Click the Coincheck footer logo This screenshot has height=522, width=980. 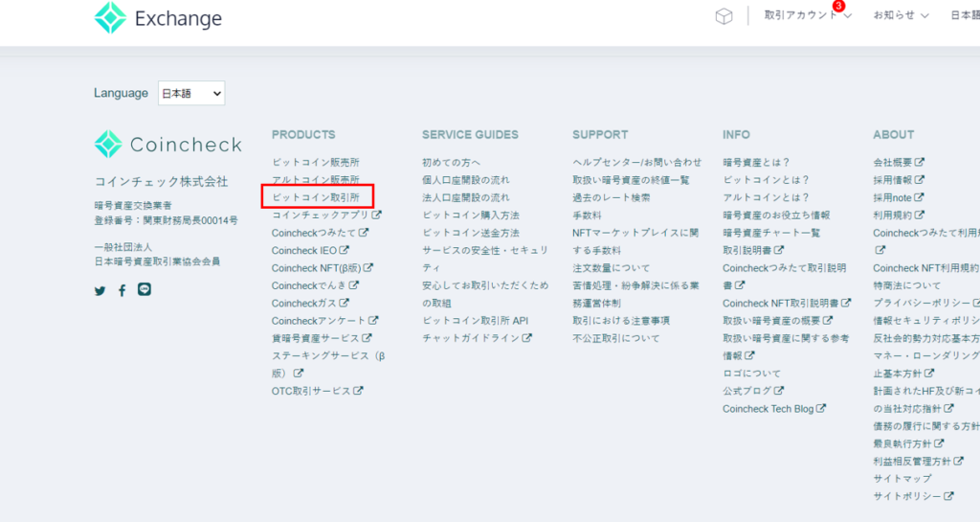tap(167, 145)
